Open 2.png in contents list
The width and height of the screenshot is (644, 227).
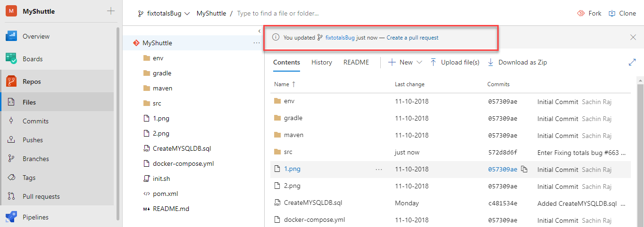tap(292, 186)
